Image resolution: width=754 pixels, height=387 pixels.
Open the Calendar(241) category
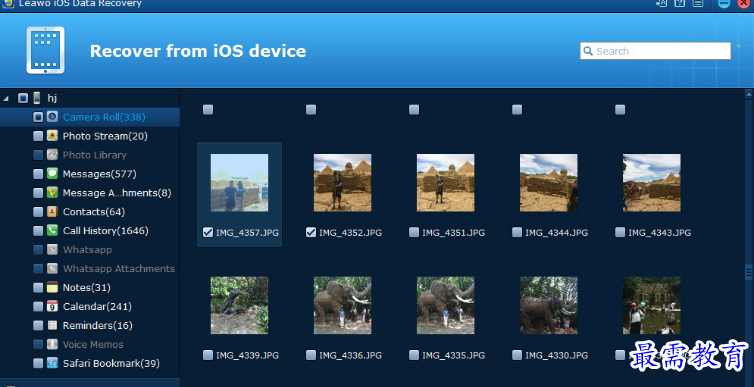click(97, 307)
